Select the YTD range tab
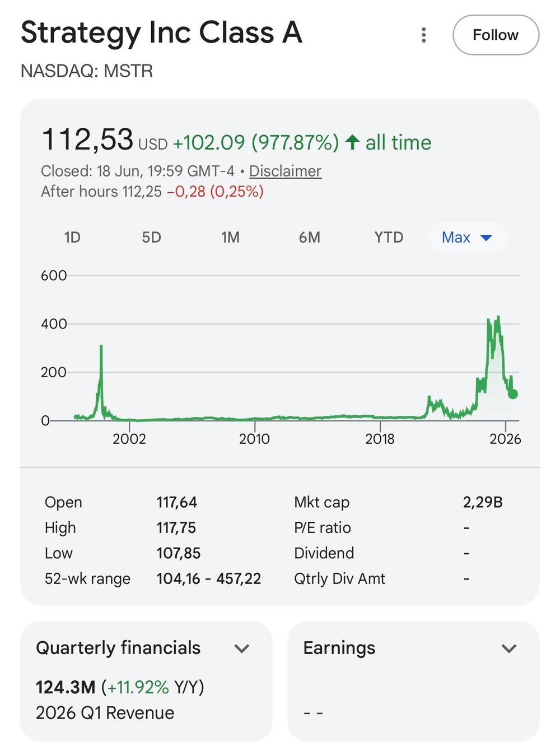 pyautogui.click(x=389, y=238)
